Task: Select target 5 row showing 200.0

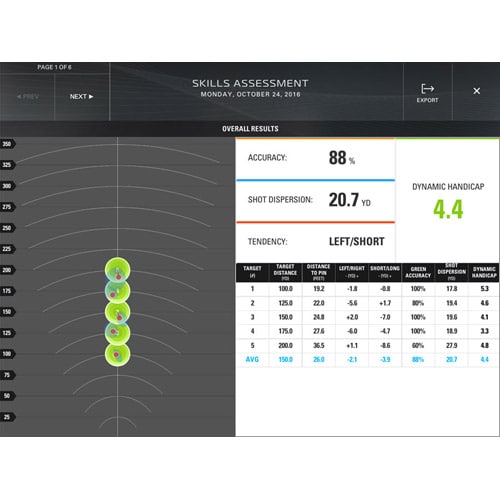Action: point(367,346)
